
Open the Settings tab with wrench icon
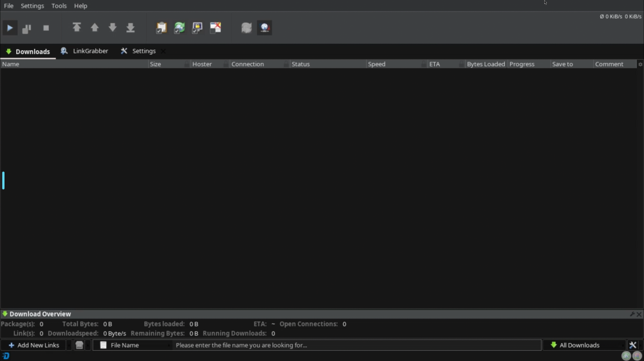coord(138,51)
